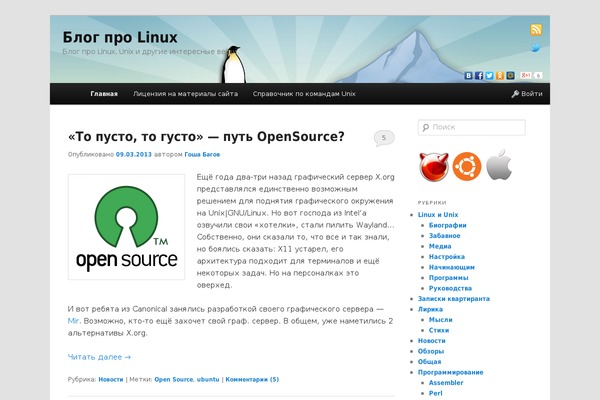Viewport: 600px width, 400px height.
Task: Open Лицензия на материалы сайта menu item
Action: point(186,94)
